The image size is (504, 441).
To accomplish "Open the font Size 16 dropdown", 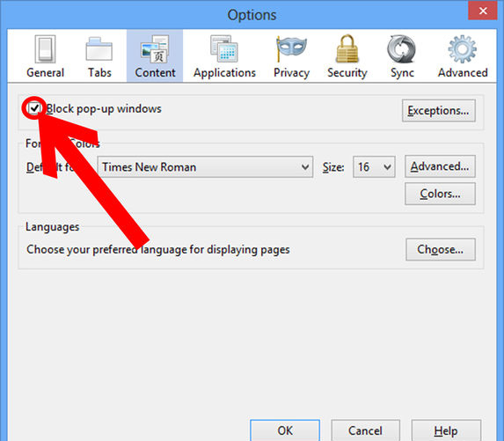I will pyautogui.click(x=374, y=167).
